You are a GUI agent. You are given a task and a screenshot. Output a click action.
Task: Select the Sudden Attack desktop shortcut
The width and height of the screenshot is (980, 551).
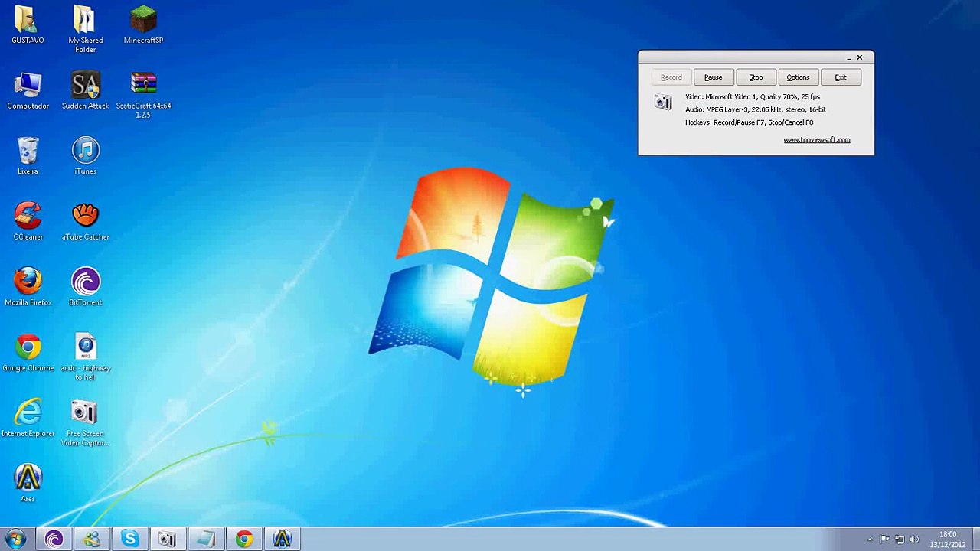(85, 91)
